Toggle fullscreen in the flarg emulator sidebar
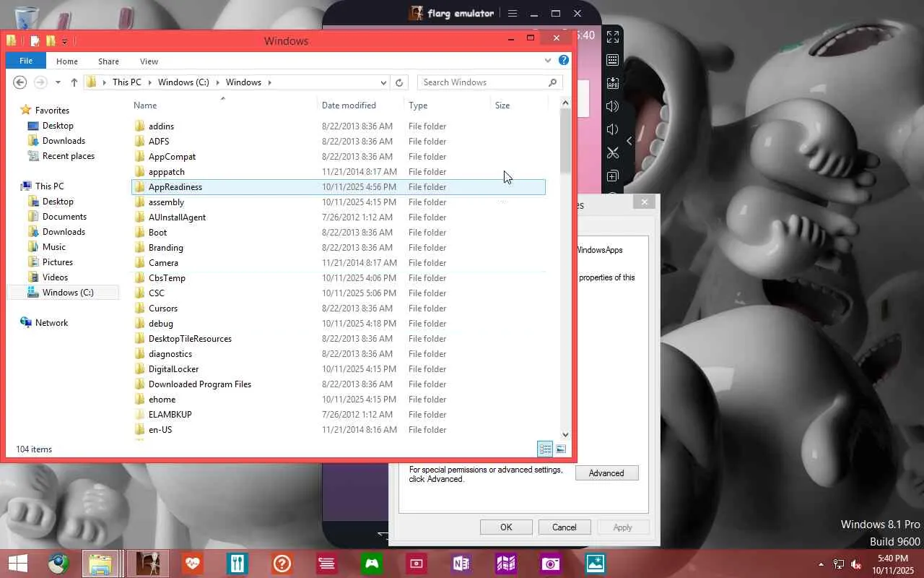Screen dimensions: 924x578 pyautogui.click(x=612, y=37)
